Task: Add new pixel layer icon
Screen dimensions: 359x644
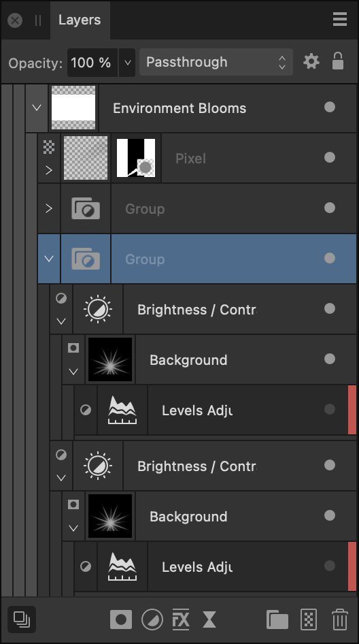Action: tap(309, 619)
